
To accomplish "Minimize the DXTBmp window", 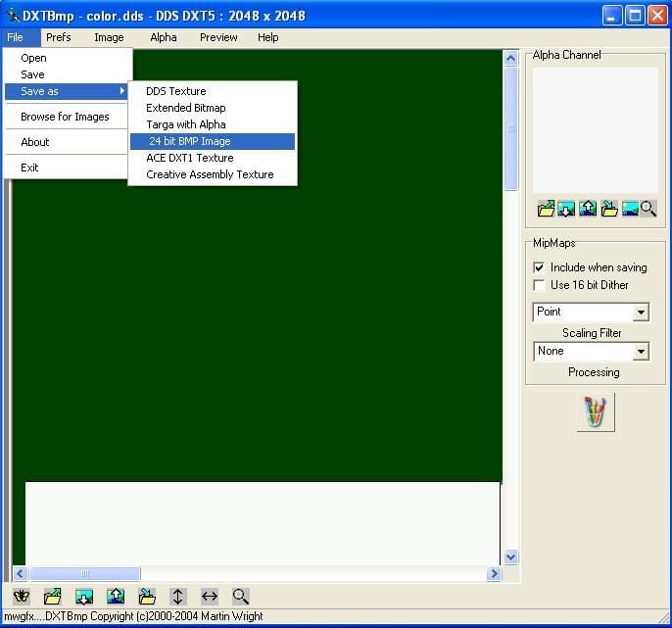I will (x=612, y=16).
